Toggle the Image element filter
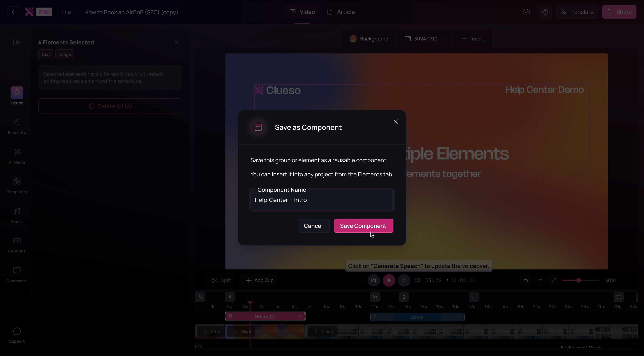644x356 pixels. tap(65, 54)
